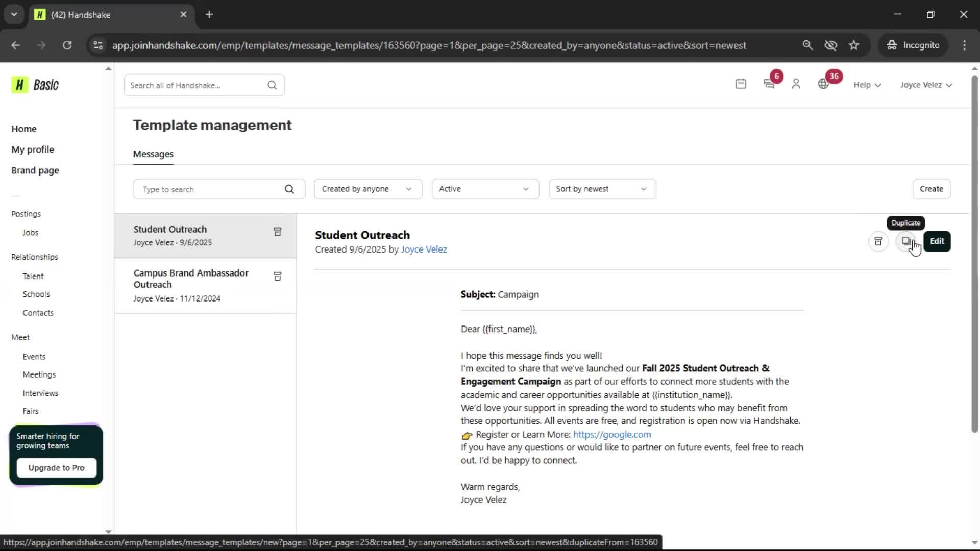Open My profile in the sidebar
Image resolution: width=980 pixels, height=551 pixels.
tap(33, 149)
